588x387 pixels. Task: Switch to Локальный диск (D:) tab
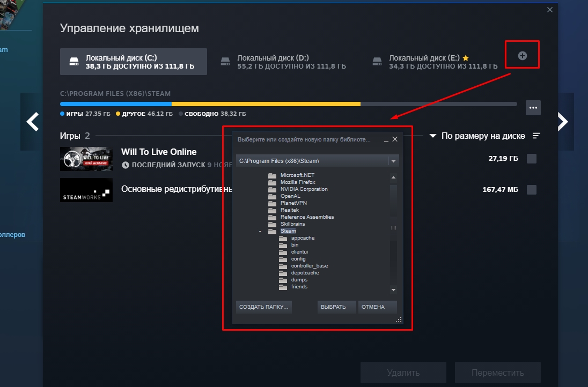coord(284,62)
